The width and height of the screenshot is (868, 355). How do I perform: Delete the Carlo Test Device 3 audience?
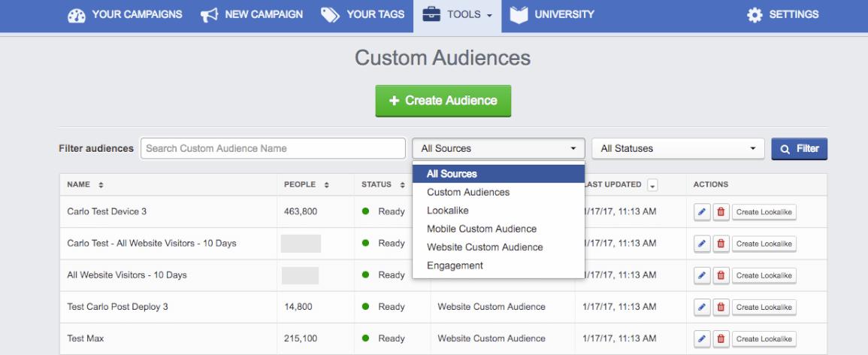[x=721, y=212]
